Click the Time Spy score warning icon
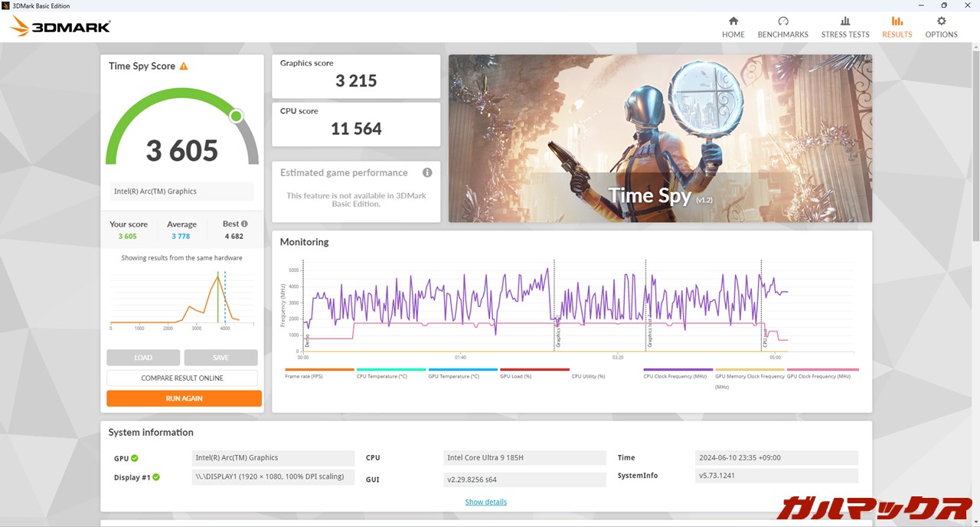 (x=184, y=67)
